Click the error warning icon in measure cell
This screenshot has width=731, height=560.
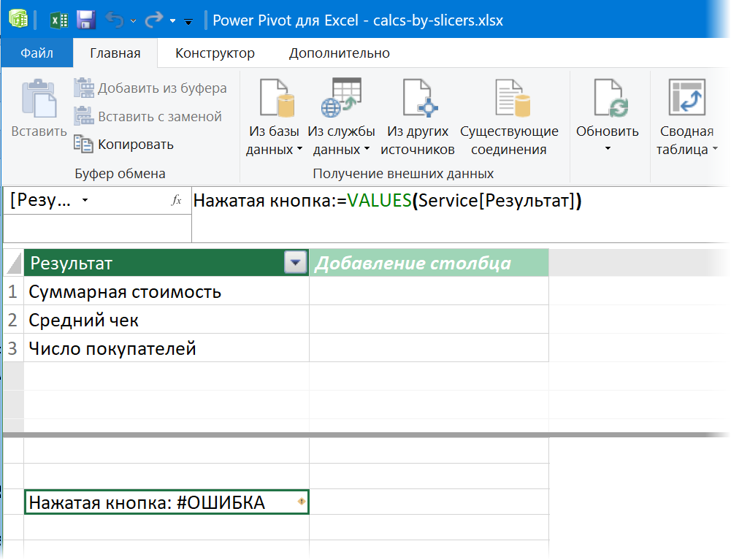(301, 502)
